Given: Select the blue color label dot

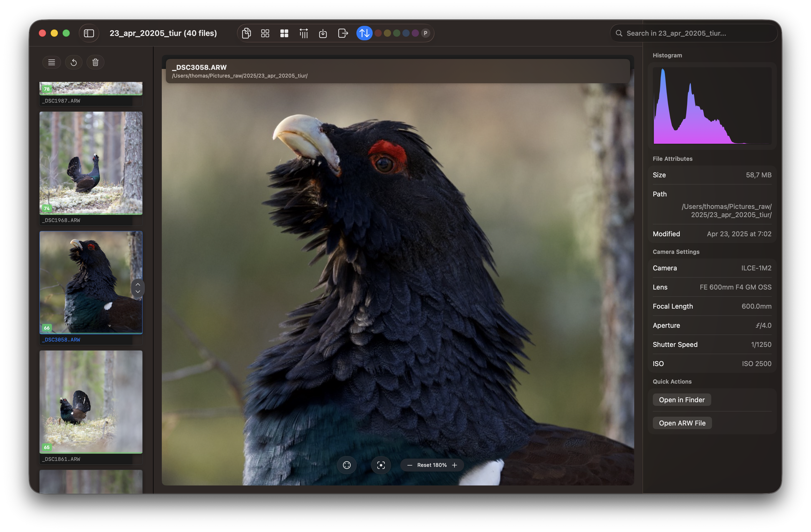Looking at the screenshot, I should click(x=406, y=33).
